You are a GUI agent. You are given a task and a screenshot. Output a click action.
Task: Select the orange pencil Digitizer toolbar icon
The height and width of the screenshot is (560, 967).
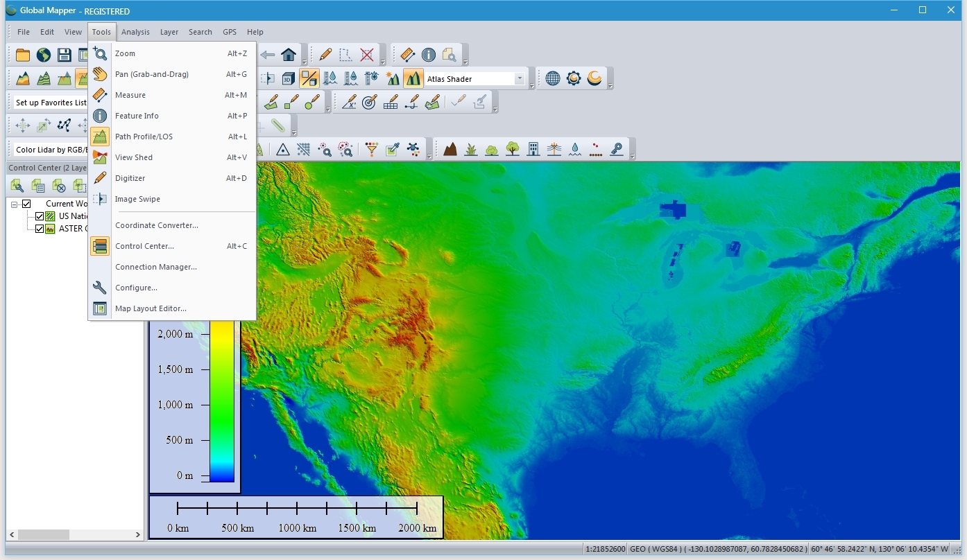(x=325, y=55)
